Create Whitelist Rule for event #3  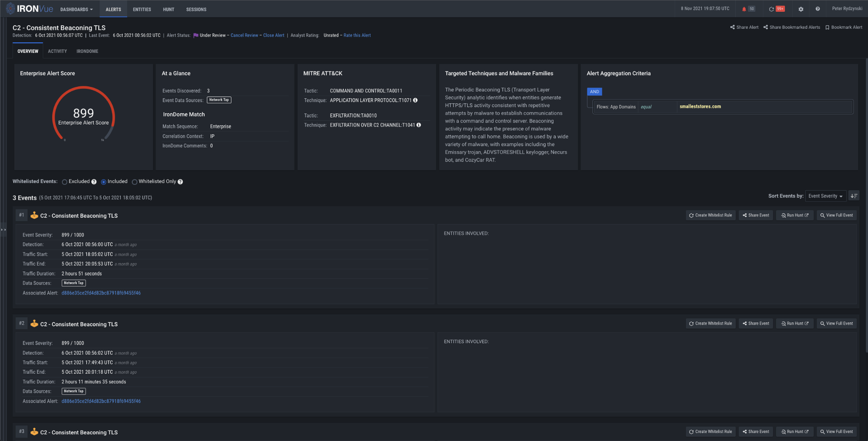[x=711, y=432]
